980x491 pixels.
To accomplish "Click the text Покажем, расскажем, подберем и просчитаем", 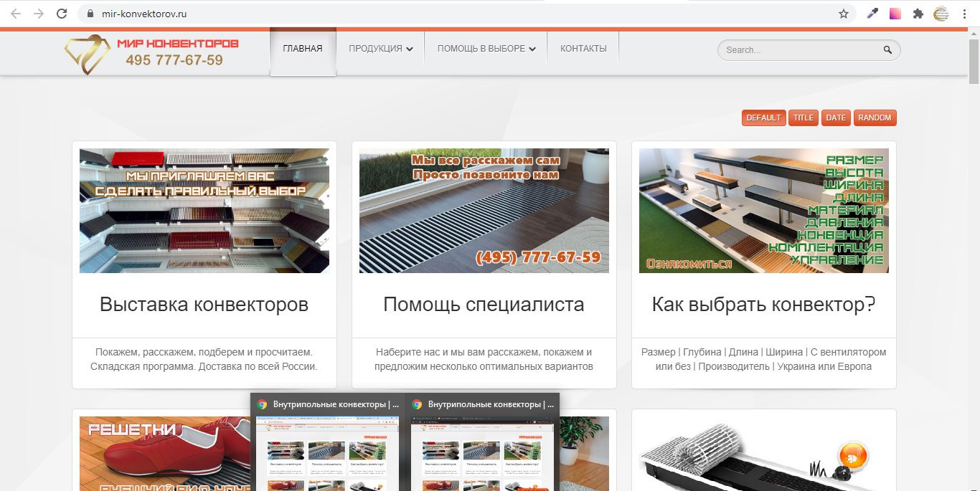I will click(x=204, y=352).
